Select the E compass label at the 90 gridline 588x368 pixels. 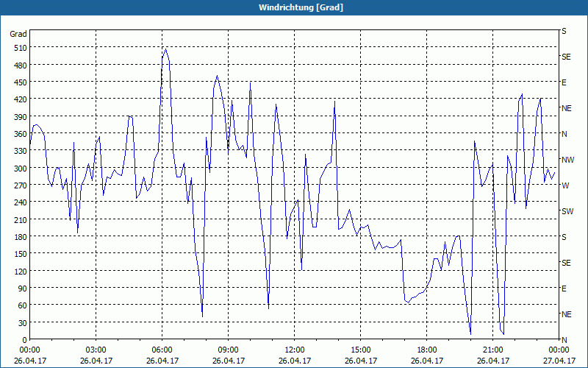pos(564,289)
